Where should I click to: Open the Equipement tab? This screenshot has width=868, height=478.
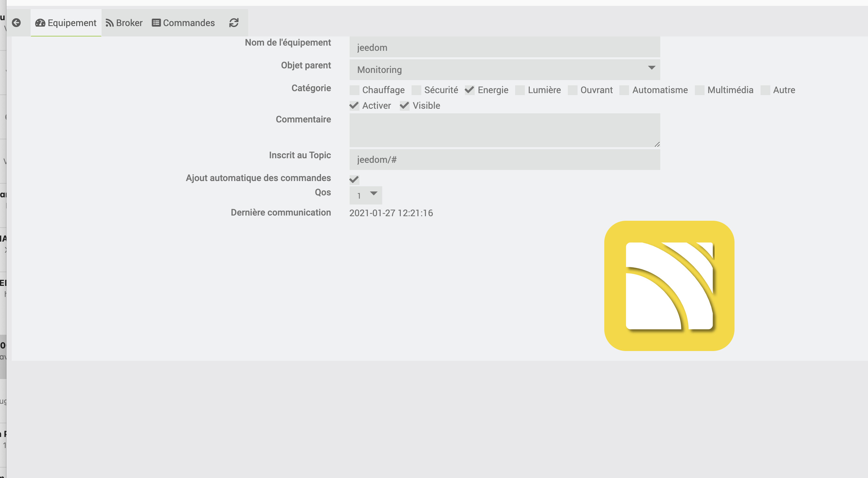pyautogui.click(x=66, y=22)
